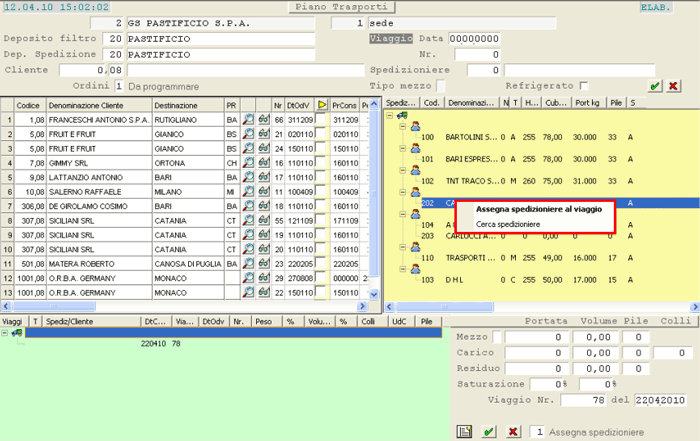Viewport: 700px width, 441px height.
Task: Click magnifier icon in GIMMY SRL row
Action: point(249,162)
